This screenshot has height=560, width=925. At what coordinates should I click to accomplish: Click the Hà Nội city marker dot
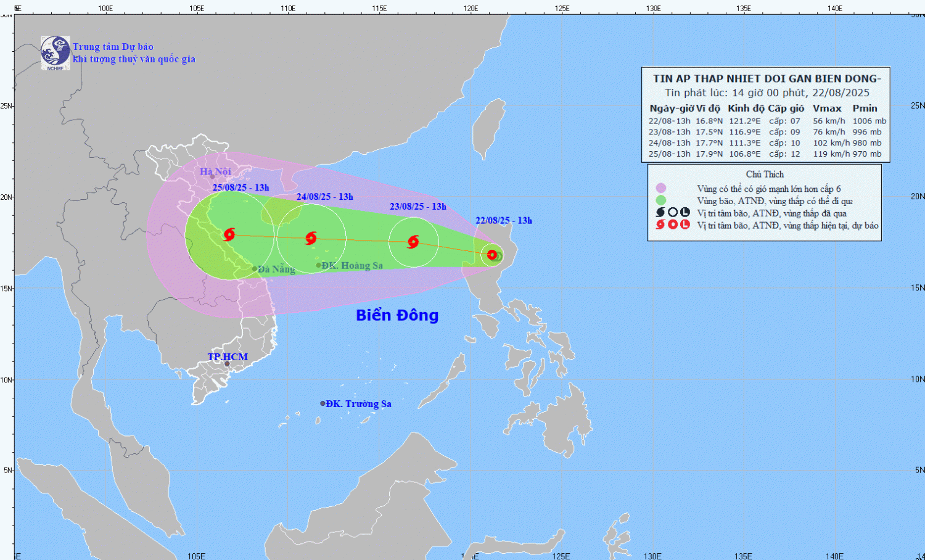click(x=212, y=177)
